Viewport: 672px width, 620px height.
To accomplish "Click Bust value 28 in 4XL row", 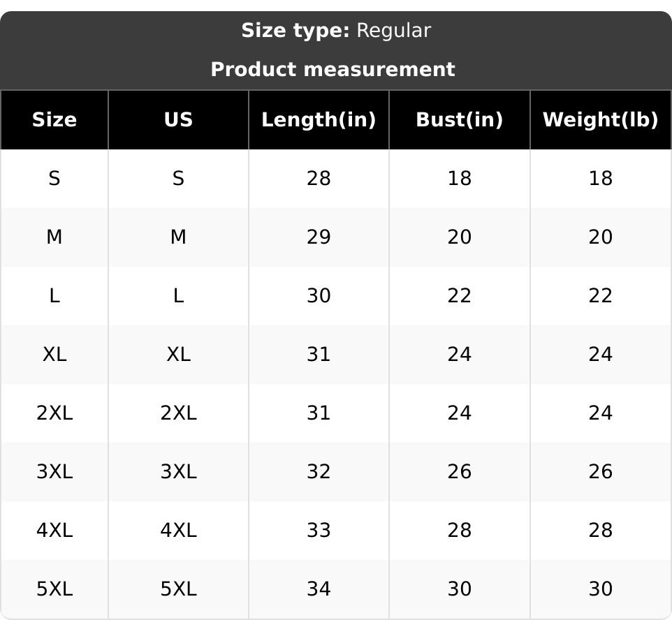I will (x=459, y=531).
